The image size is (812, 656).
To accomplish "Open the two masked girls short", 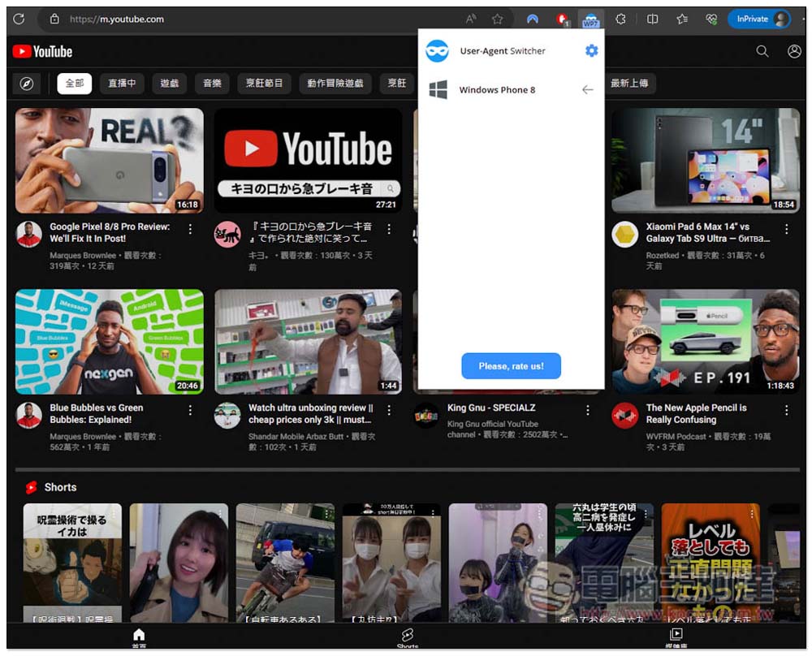I will pos(391,563).
